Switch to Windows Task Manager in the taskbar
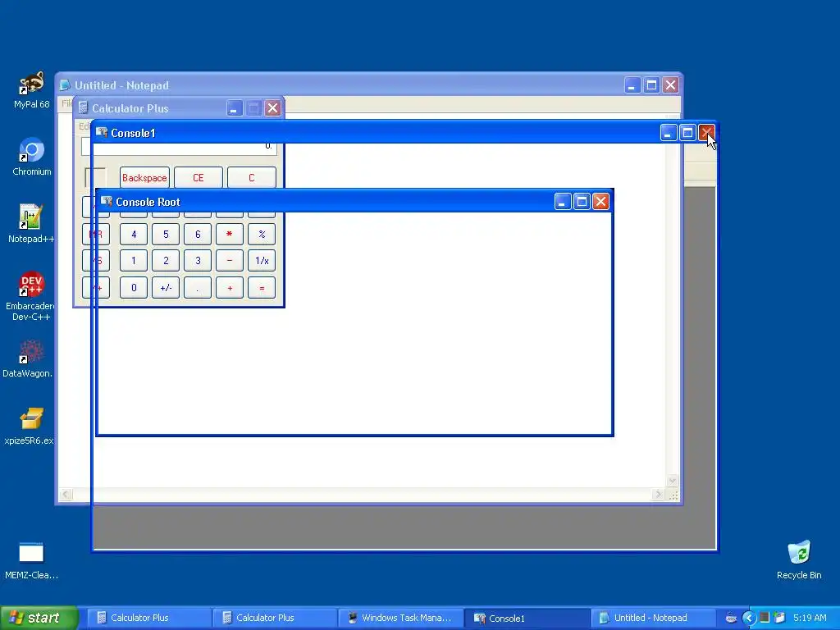This screenshot has width=840, height=630. 399,618
